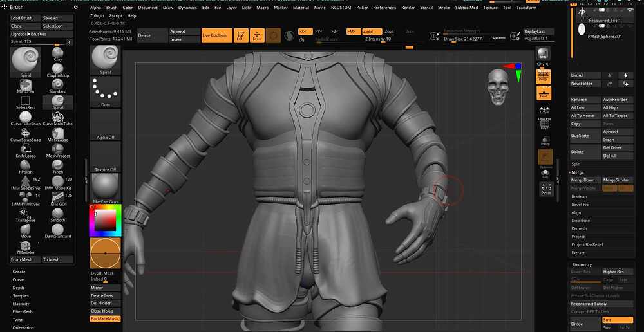Click the Close Holes button
The image size is (644, 332).
[105, 311]
